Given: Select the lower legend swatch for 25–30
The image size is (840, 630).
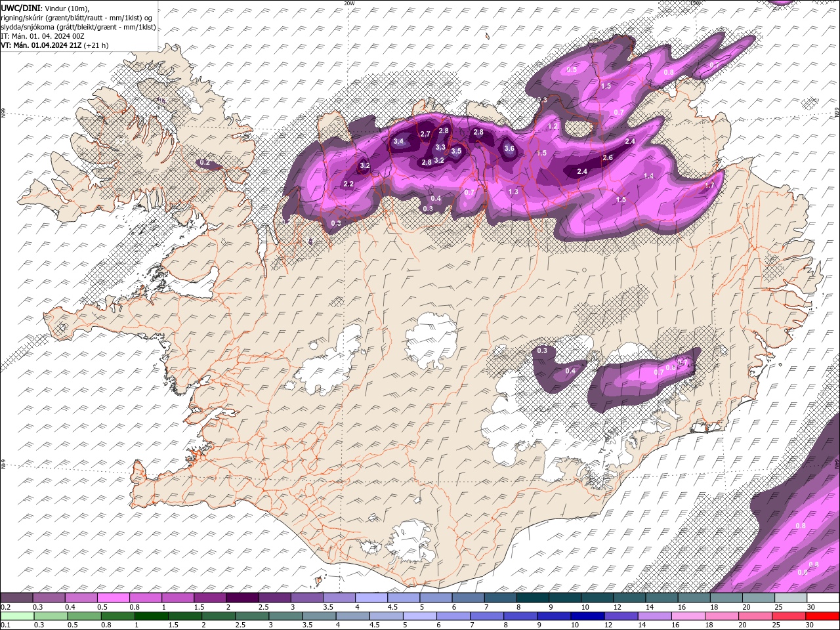Looking at the screenshot, I should 789,616.
